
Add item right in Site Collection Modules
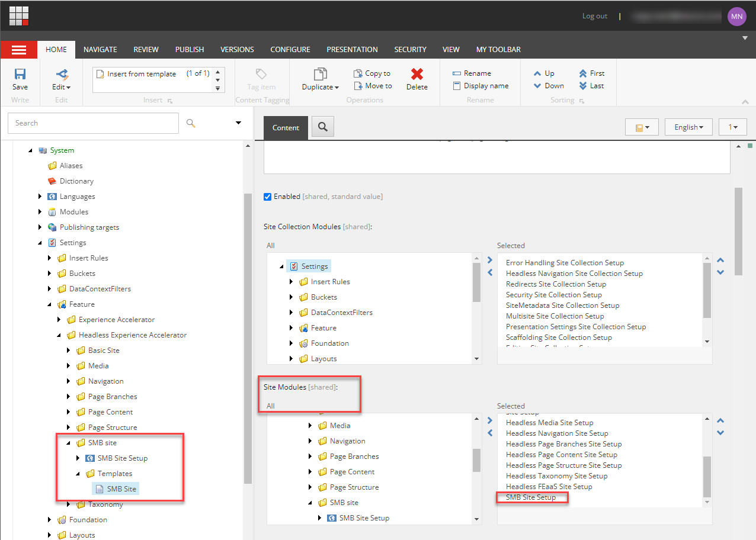point(489,260)
